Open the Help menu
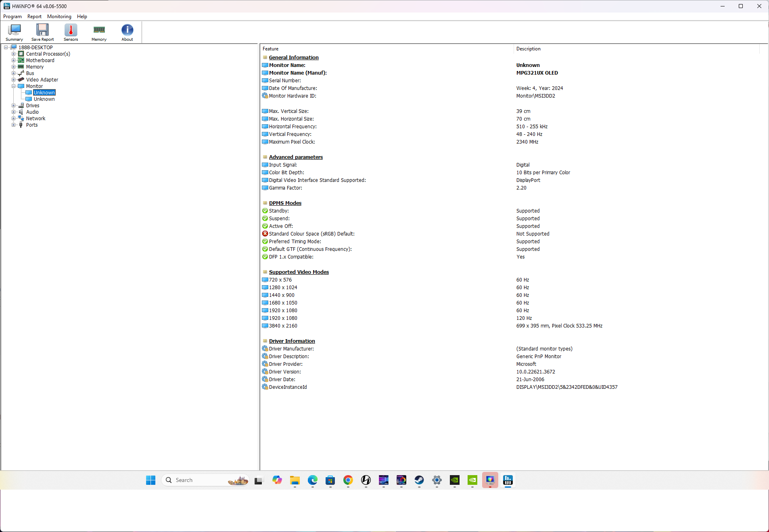 click(82, 17)
